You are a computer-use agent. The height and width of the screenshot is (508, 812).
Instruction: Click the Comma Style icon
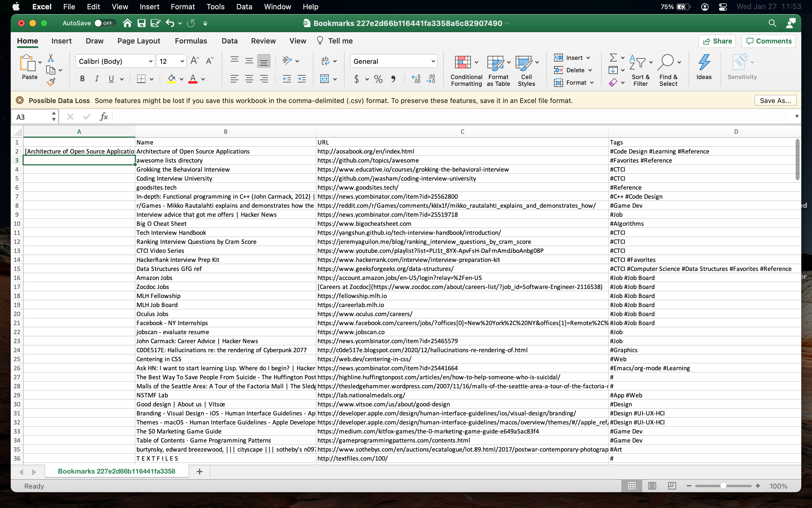tap(393, 79)
